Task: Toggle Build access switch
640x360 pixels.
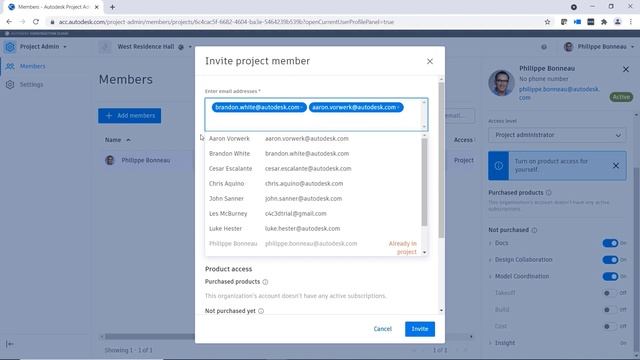Action: [x=610, y=310]
